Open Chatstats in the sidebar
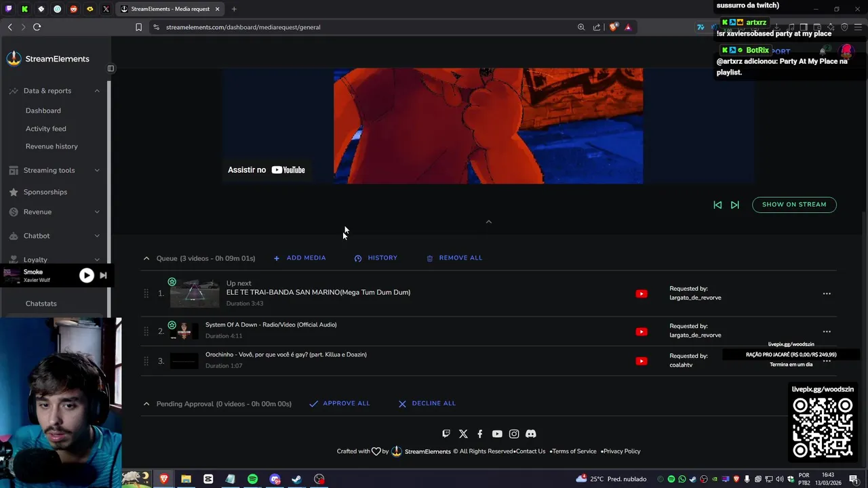 click(x=41, y=304)
